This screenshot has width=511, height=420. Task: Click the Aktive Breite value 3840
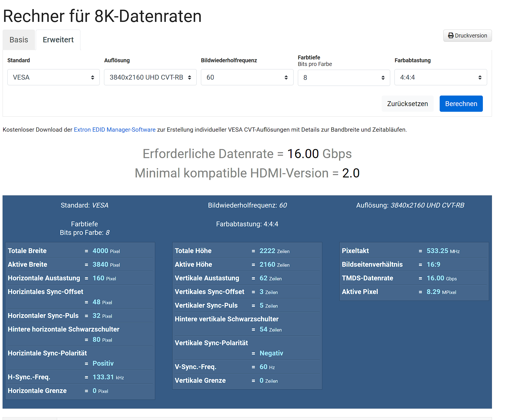click(100, 264)
